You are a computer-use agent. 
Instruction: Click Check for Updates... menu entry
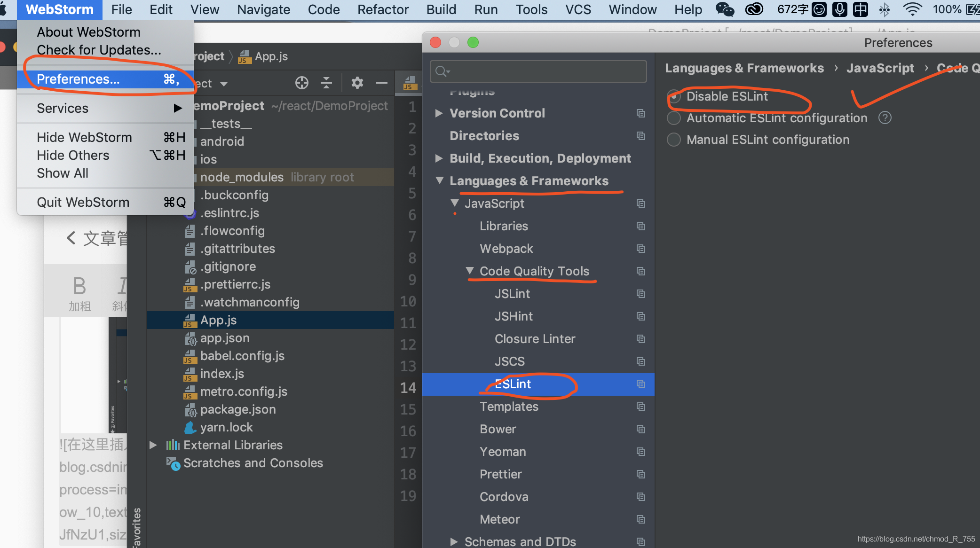pos(99,50)
